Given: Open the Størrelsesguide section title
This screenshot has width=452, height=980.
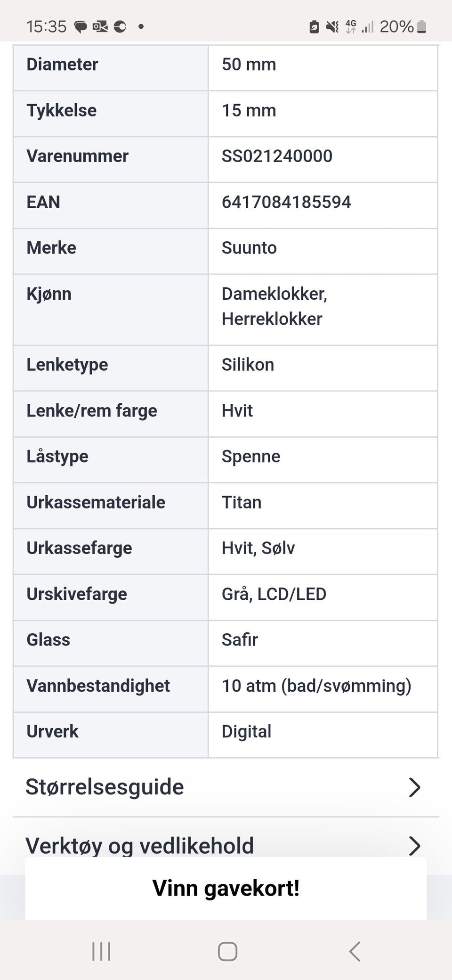Looking at the screenshot, I should [105, 787].
